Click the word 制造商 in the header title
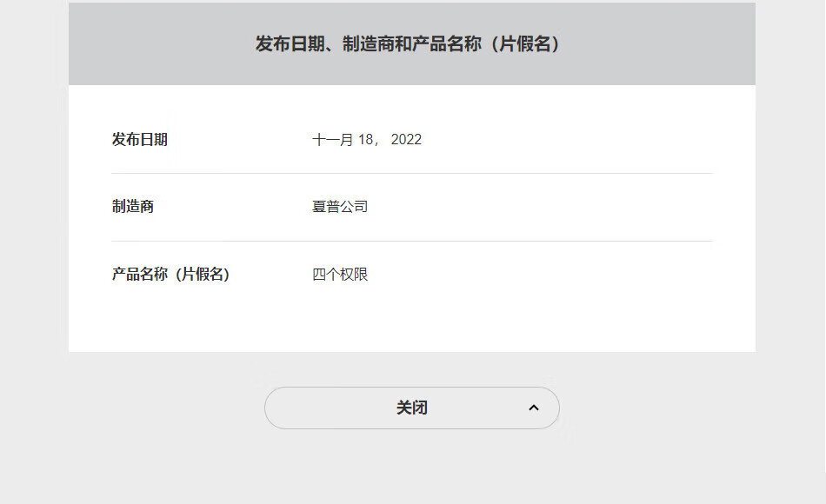826x504 pixels. click(369, 43)
